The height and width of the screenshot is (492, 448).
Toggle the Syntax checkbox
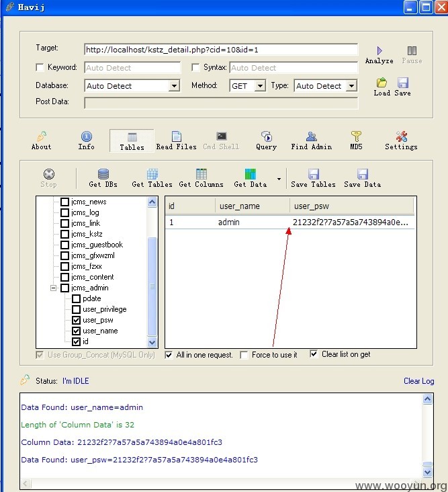(195, 67)
